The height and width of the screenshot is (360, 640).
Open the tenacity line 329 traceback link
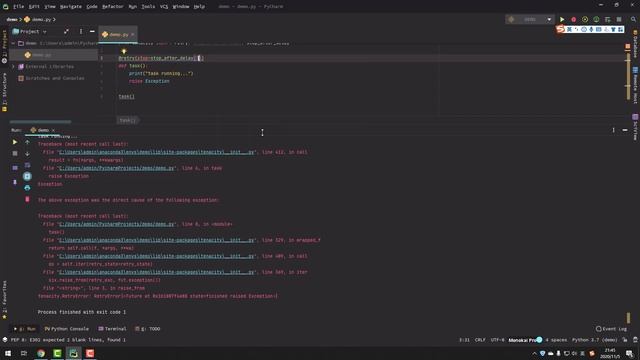[157, 240]
